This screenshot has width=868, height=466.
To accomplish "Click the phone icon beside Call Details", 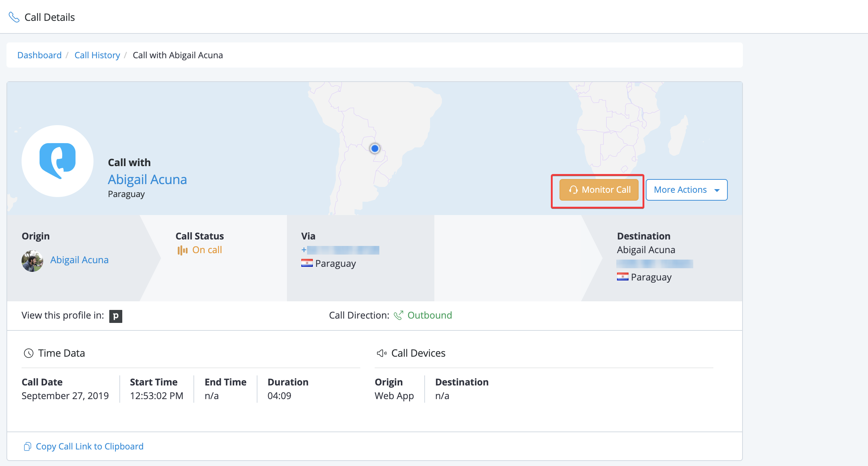I will [14, 17].
